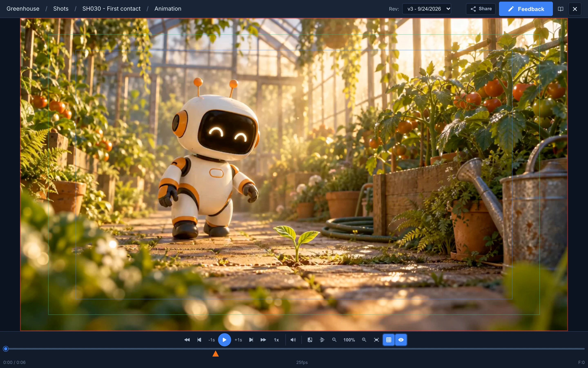This screenshot has height=368, width=588.
Task: Zoom in with the plus magnifier
Action: point(364,340)
